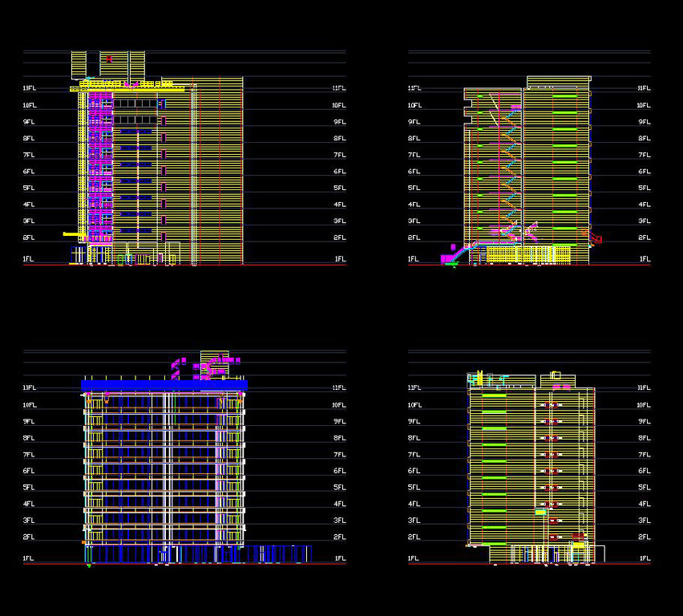Click 5FL label left of bottom-right elevation
683x616 pixels.
pyautogui.click(x=414, y=488)
